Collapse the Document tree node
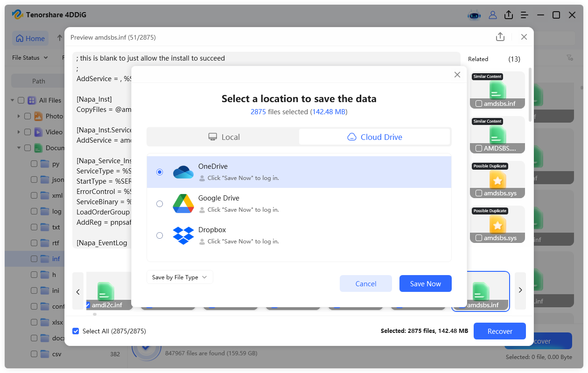The width and height of the screenshot is (588, 373). pyautogui.click(x=19, y=148)
